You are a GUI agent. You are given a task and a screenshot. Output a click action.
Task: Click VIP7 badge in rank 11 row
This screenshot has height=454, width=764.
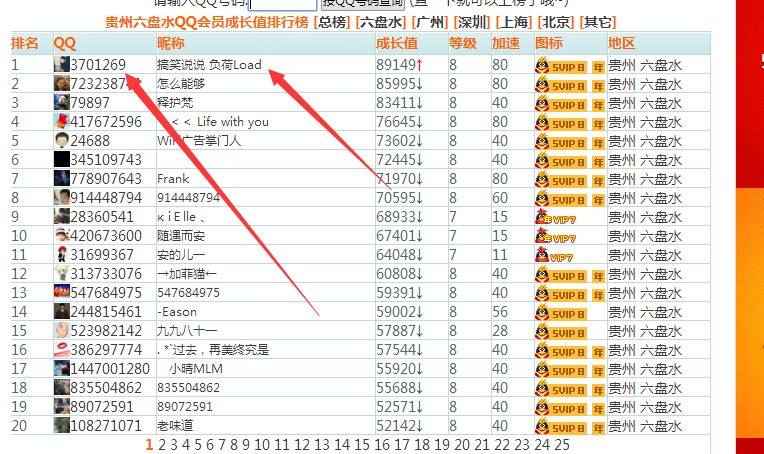point(554,255)
